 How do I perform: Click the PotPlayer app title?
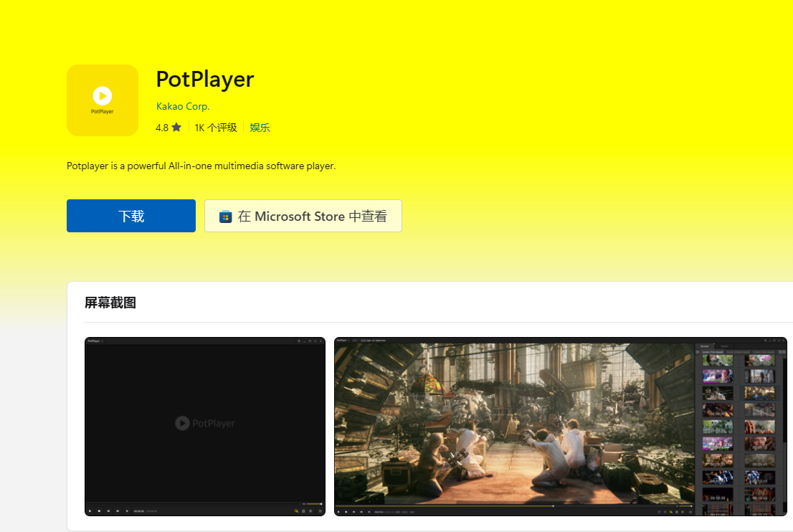coord(205,80)
